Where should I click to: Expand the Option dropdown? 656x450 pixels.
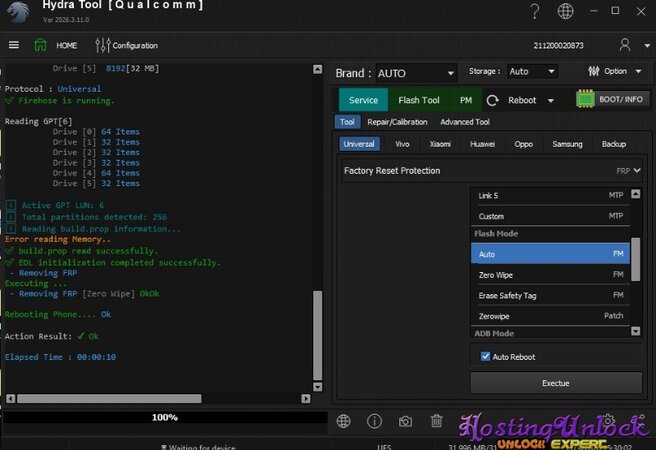click(x=614, y=72)
